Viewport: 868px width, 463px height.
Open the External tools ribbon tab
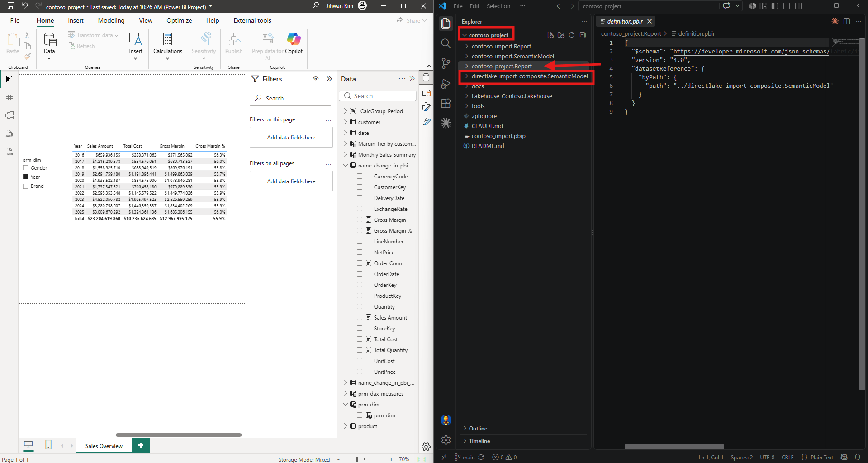click(x=252, y=20)
